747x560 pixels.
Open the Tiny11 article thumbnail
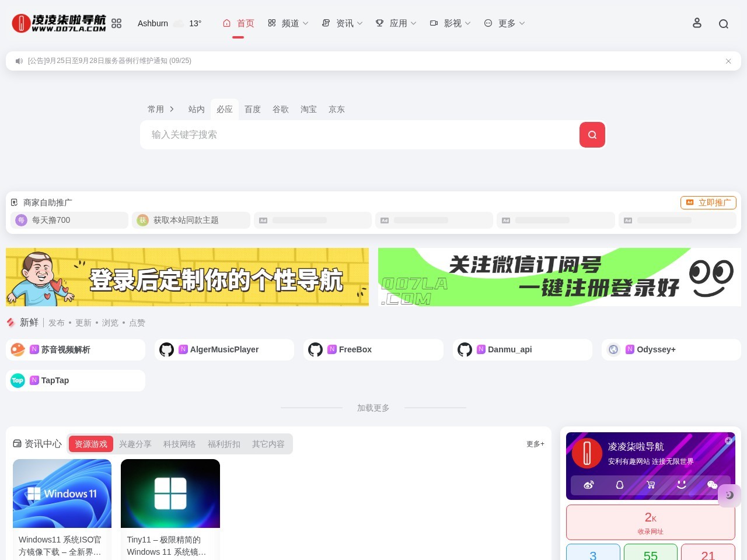pos(170,494)
